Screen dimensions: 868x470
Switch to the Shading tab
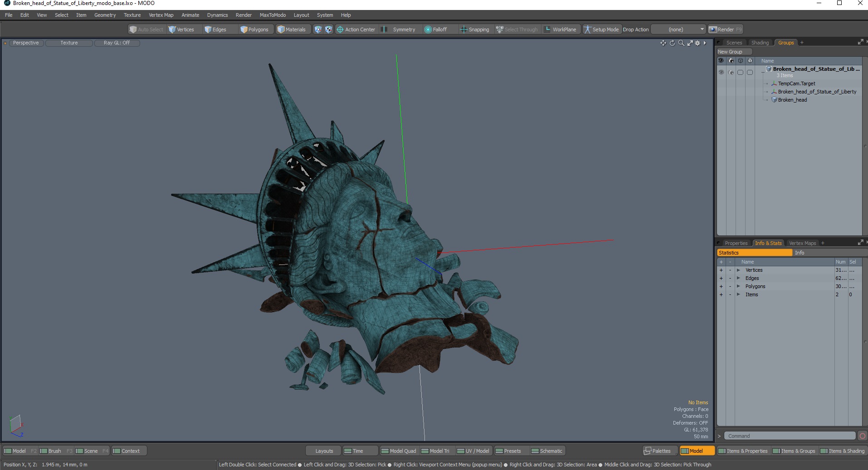[760, 43]
